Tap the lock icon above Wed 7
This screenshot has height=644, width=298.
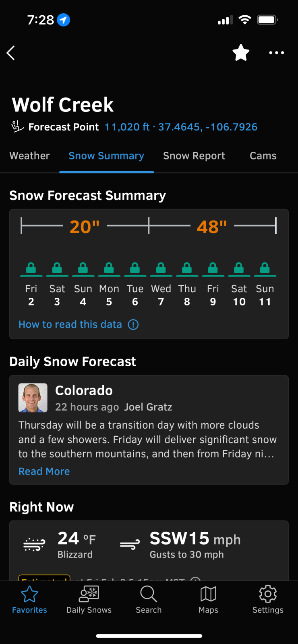[161, 268]
